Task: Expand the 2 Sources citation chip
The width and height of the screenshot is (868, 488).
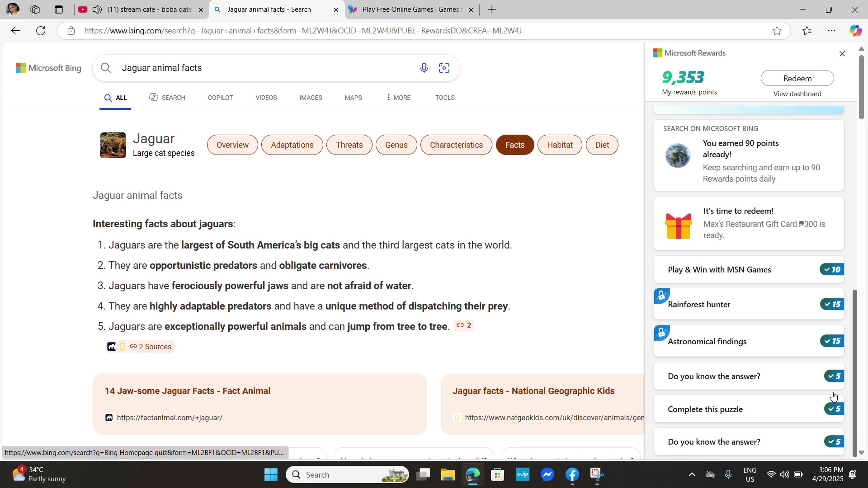Action: tap(151, 347)
